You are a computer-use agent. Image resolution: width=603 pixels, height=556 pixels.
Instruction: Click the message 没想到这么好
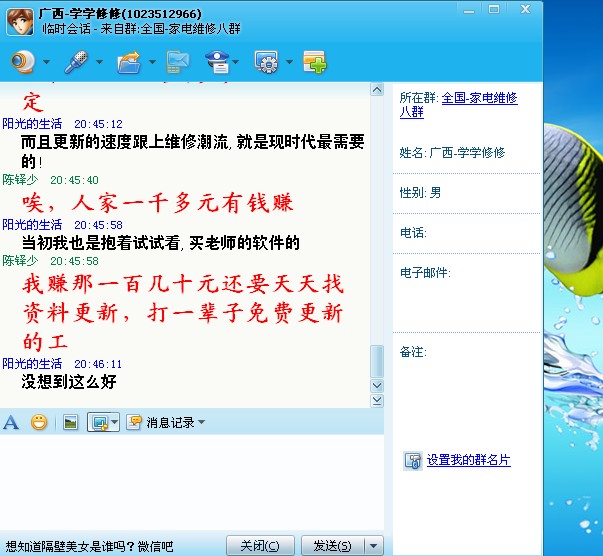point(69,382)
